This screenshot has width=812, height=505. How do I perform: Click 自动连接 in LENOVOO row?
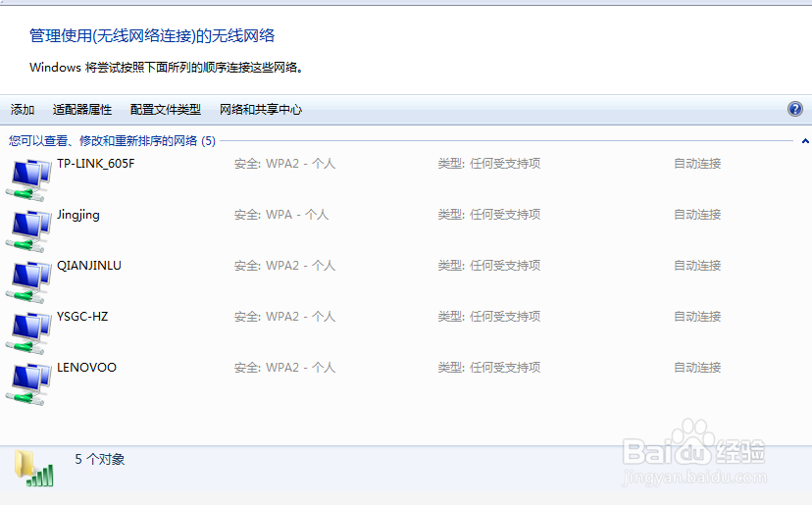click(697, 368)
